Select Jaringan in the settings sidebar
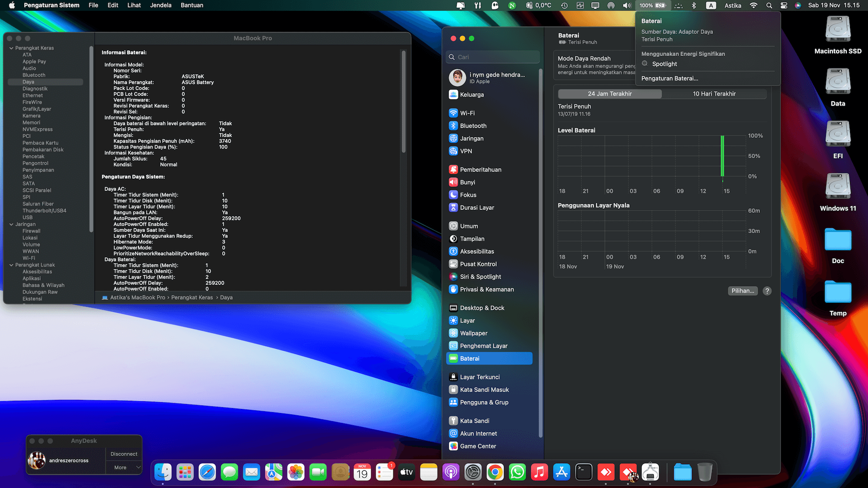The image size is (868, 488). [x=490, y=138]
